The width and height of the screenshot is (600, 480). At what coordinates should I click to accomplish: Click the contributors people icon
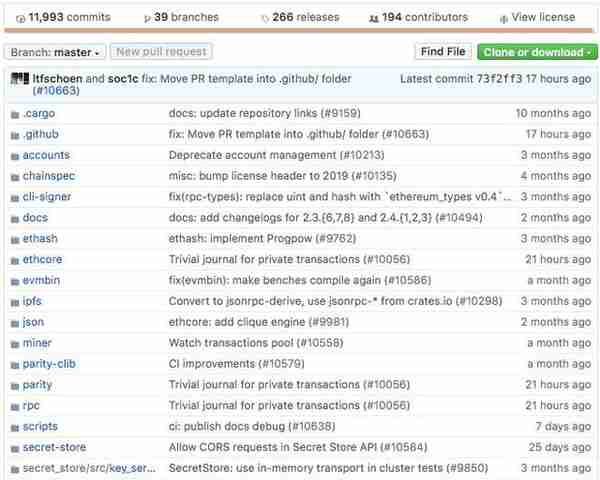click(373, 18)
